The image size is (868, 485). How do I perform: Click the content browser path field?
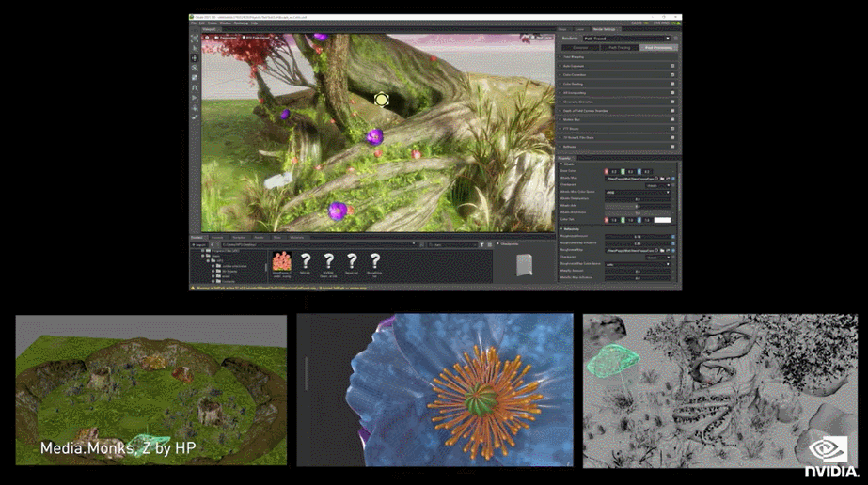[319, 244]
